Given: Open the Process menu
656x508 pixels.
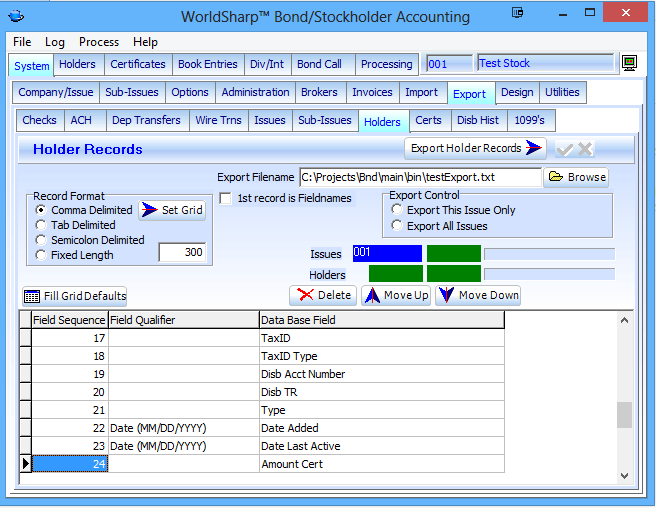Looking at the screenshot, I should tap(99, 42).
